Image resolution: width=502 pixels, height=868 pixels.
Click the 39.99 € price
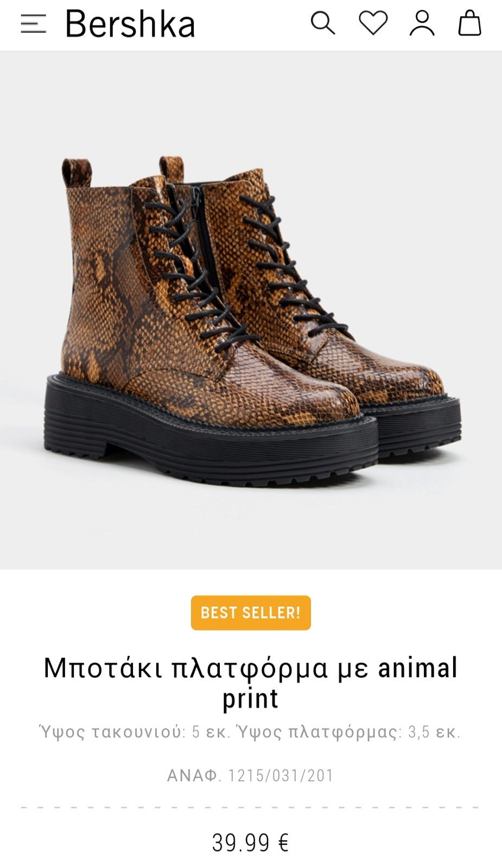tap(250, 843)
